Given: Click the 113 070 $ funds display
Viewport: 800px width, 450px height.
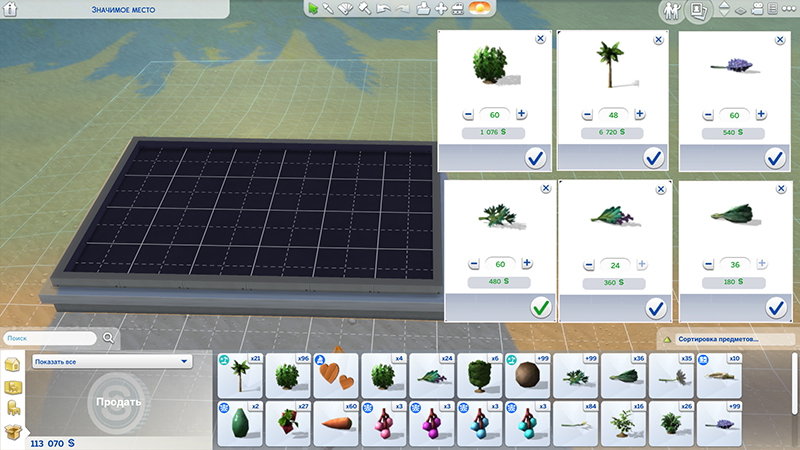Looking at the screenshot, I should coord(53,443).
